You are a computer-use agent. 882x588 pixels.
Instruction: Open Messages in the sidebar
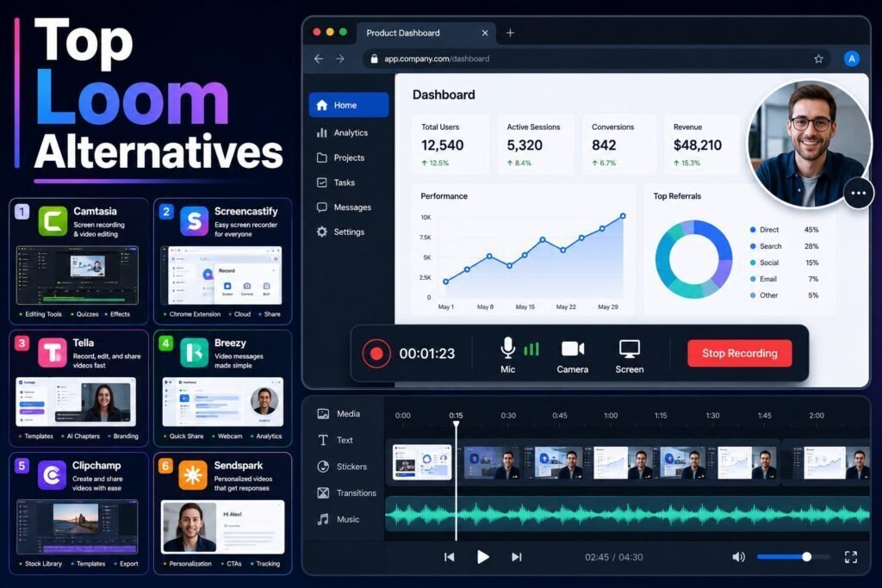click(344, 207)
